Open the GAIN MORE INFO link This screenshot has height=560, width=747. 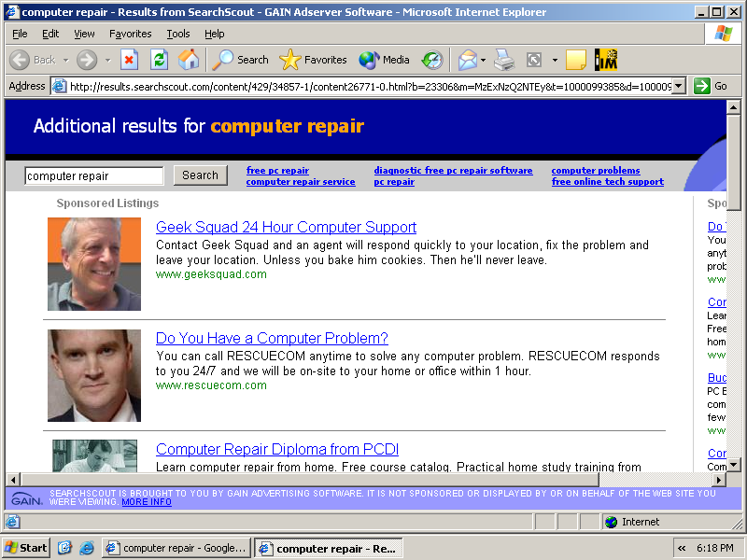[147, 502]
